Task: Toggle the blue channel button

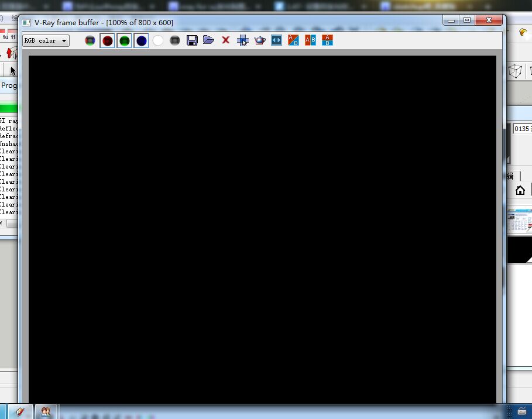Action: click(x=141, y=41)
